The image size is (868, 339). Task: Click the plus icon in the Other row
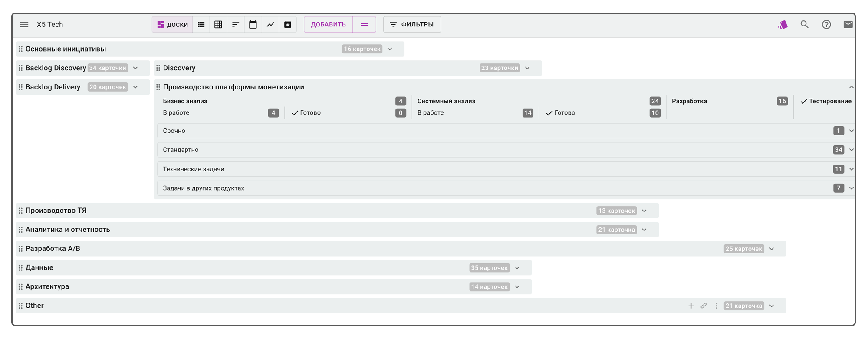click(x=691, y=306)
